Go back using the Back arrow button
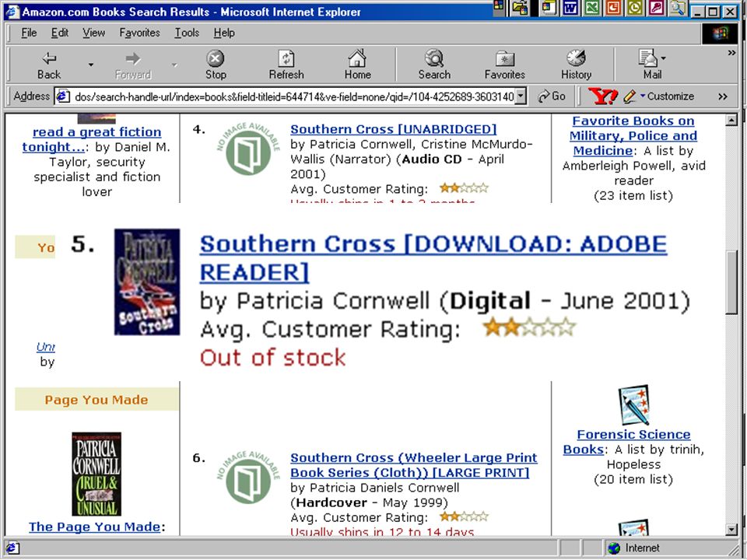The image size is (747, 560). pyautogui.click(x=48, y=65)
